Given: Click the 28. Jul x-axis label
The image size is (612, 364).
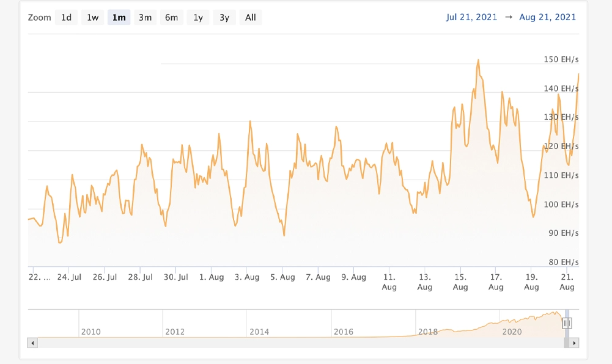Looking at the screenshot, I should pos(140,277).
